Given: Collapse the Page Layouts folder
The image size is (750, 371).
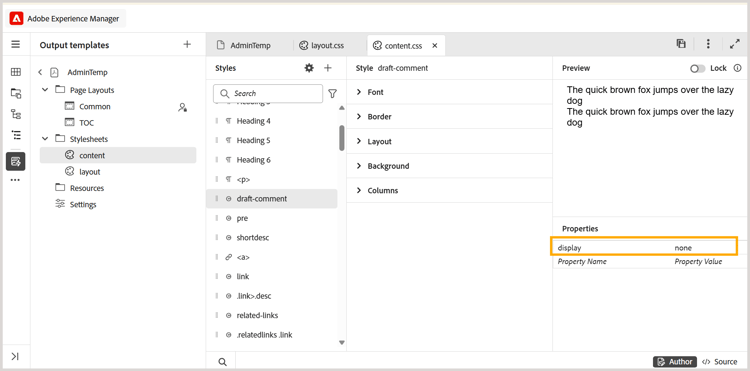Looking at the screenshot, I should pos(45,90).
